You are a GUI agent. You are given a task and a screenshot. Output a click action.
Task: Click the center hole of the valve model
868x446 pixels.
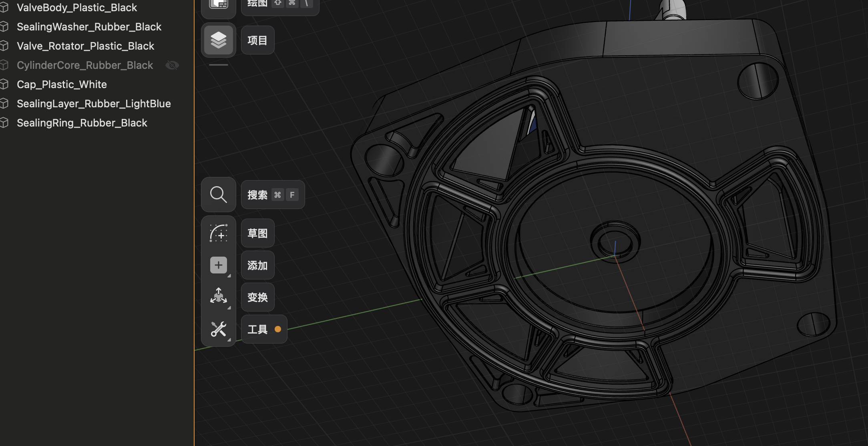click(615, 243)
